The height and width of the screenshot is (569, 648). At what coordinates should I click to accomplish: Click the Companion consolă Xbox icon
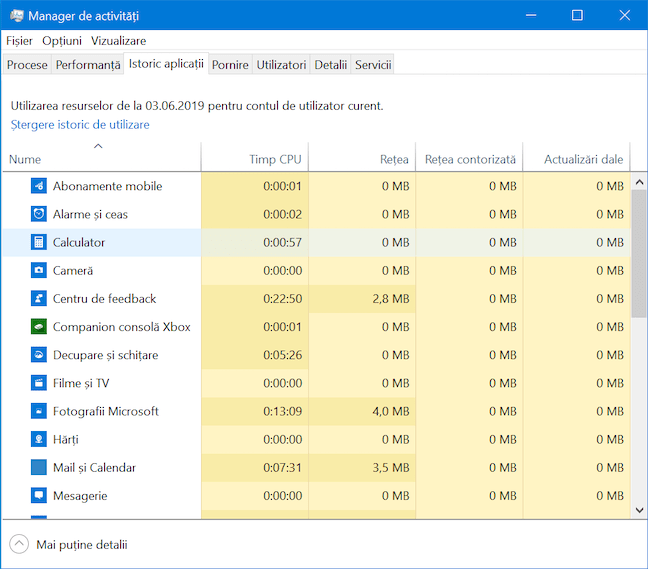coord(39,326)
